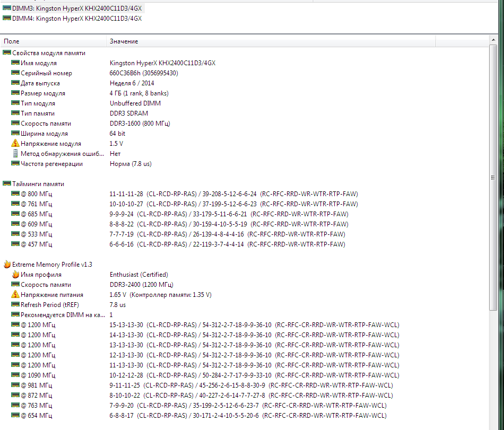Select timings '11-13-13-30' at 1200 МГц
Image resolution: width=504 pixels, height=430 pixels.
click(x=126, y=365)
